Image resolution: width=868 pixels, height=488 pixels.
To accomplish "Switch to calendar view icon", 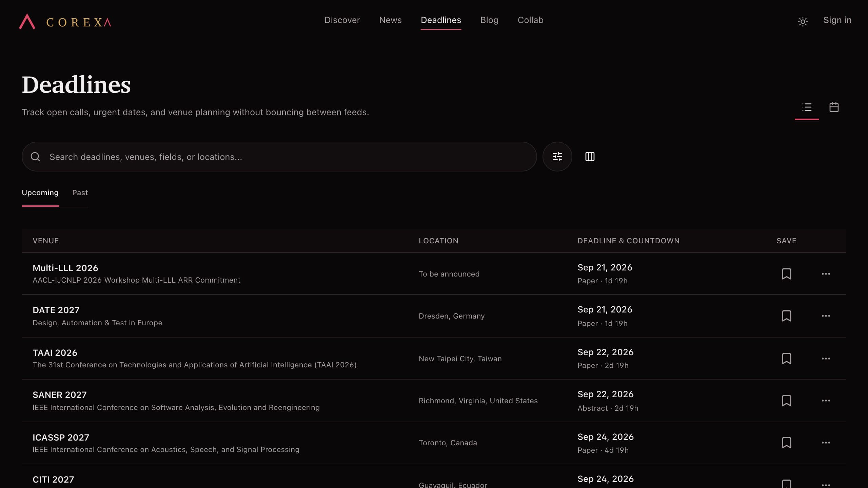I will [834, 107].
